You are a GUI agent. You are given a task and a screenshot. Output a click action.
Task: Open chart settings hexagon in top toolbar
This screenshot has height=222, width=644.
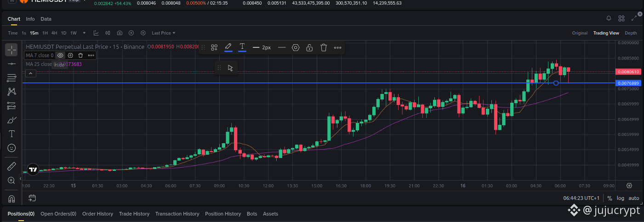[143, 33]
